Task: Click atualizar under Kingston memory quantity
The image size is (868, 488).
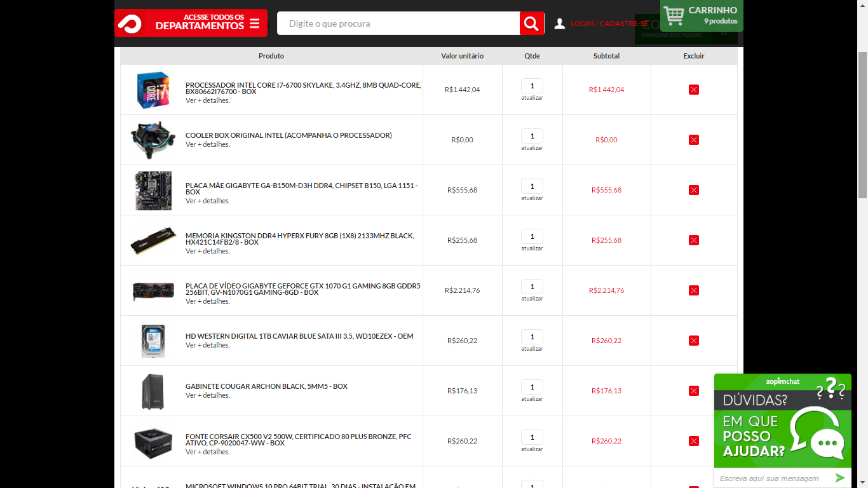Action: coord(532,248)
